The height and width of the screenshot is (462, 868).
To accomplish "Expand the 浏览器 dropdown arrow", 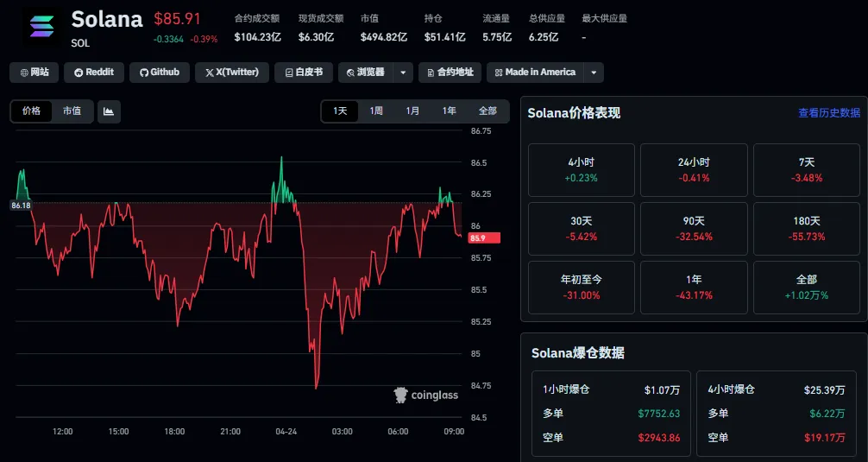I will pyautogui.click(x=403, y=73).
